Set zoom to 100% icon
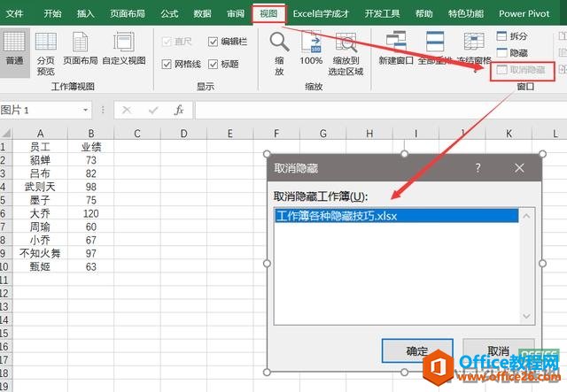 point(311,42)
